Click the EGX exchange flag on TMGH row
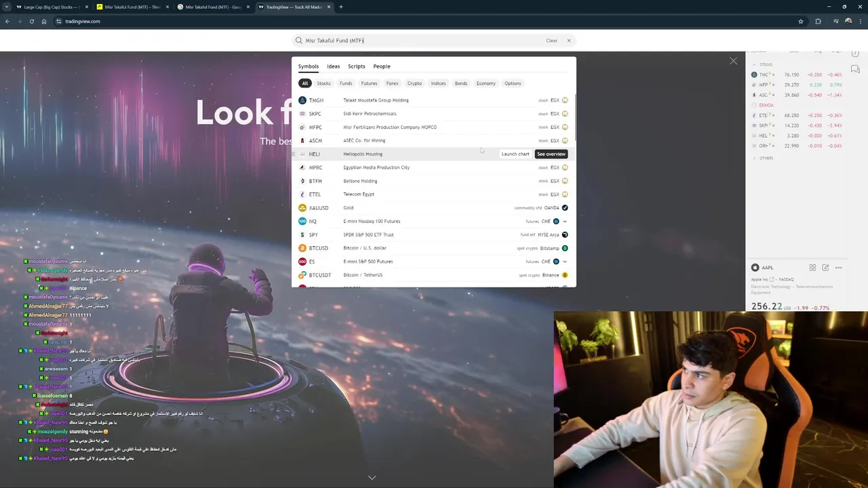 (565, 100)
